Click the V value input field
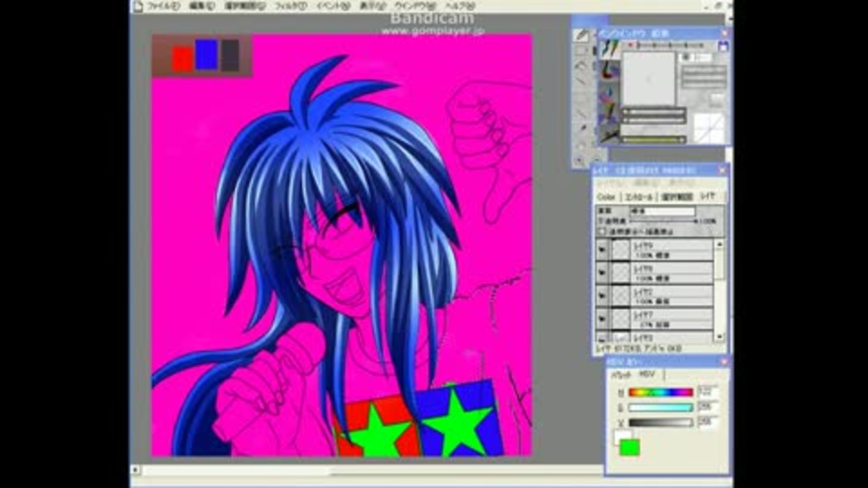The height and width of the screenshot is (488, 868). tap(708, 422)
